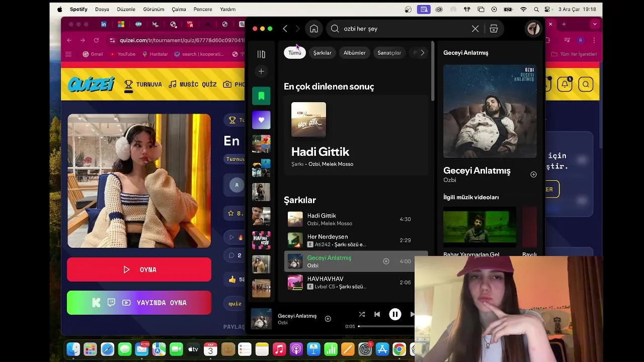Viewport: 644px width, 362px height.
Task: Create a new playlist with plus icon
Action: click(261, 71)
